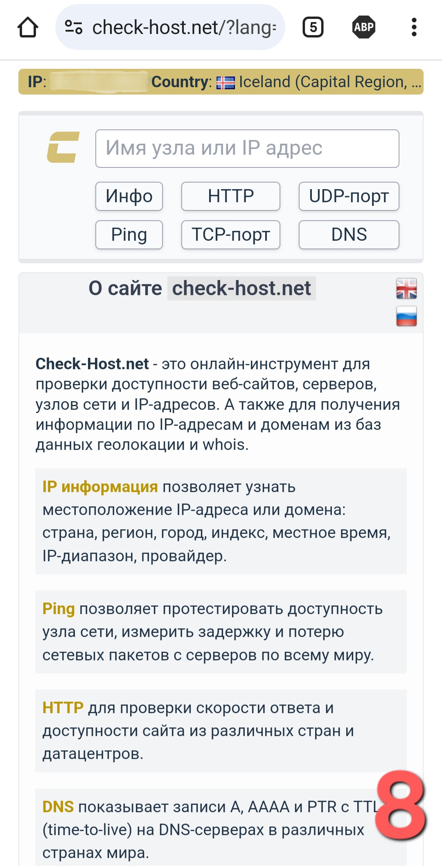Run the DNS check
This screenshot has width=442, height=868.
click(349, 235)
